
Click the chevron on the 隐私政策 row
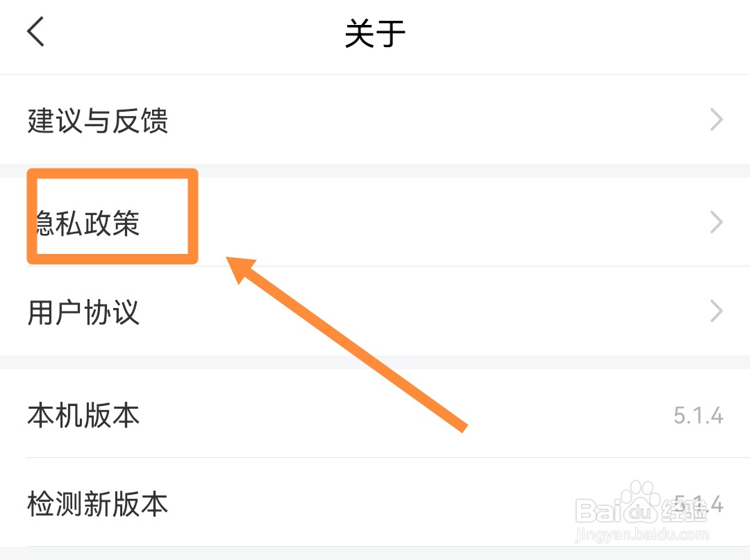point(717,223)
